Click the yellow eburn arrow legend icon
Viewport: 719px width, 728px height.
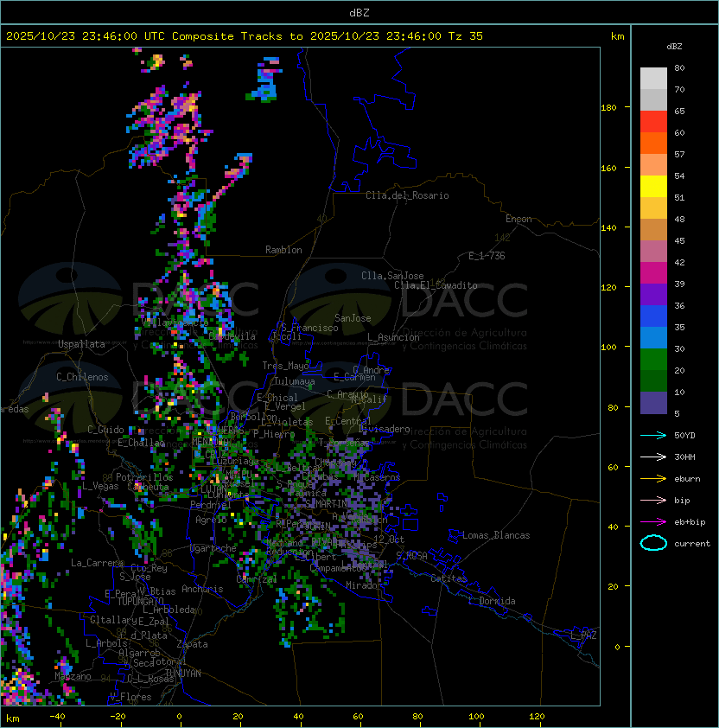click(653, 478)
